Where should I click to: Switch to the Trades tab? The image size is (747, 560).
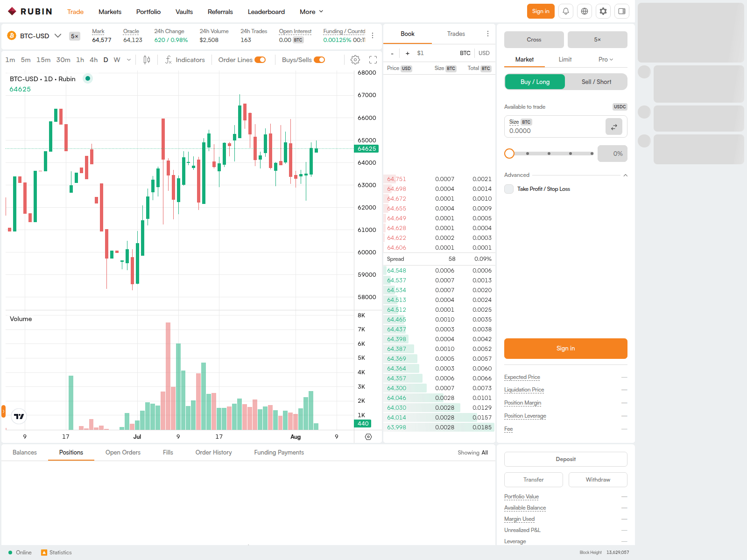(x=456, y=34)
